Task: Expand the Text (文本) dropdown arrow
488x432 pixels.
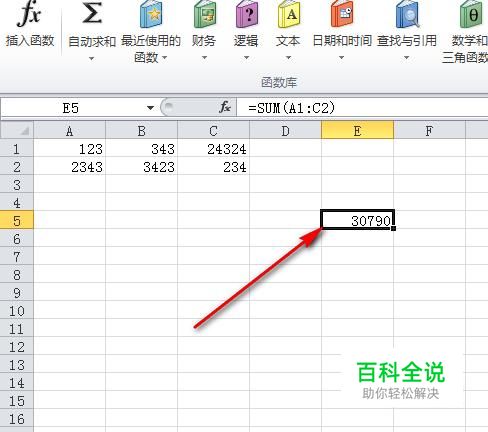Action: (x=288, y=58)
